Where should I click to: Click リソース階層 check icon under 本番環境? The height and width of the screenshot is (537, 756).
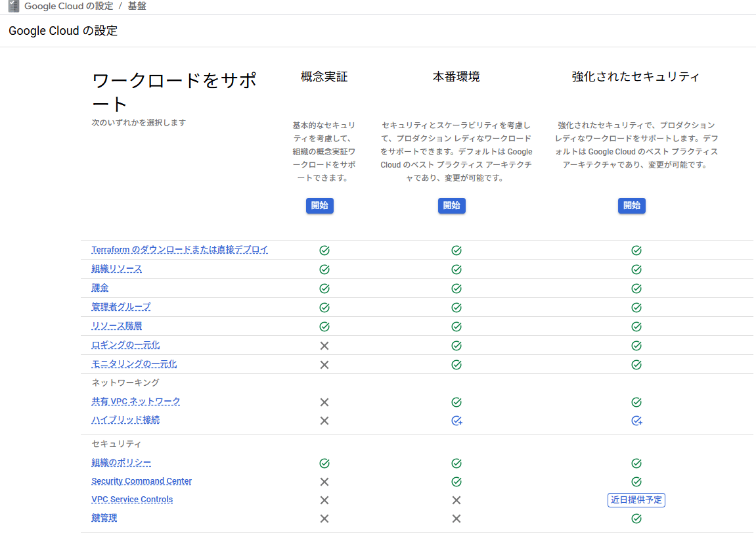pyautogui.click(x=456, y=327)
